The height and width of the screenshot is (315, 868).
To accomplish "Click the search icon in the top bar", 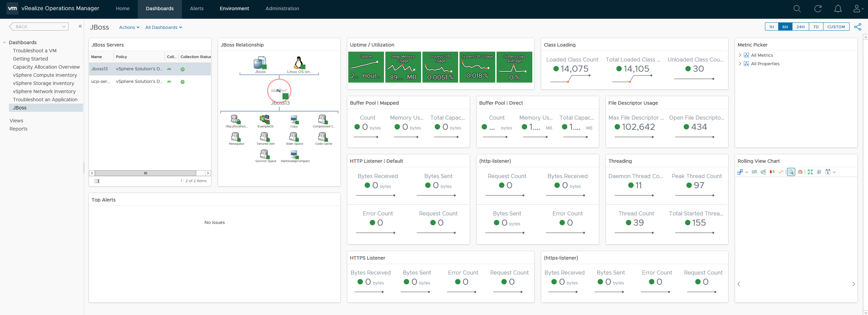I will [796, 8].
